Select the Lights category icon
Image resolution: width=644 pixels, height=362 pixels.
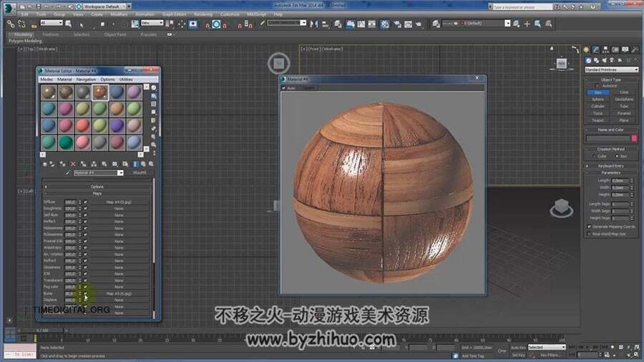coord(604,60)
